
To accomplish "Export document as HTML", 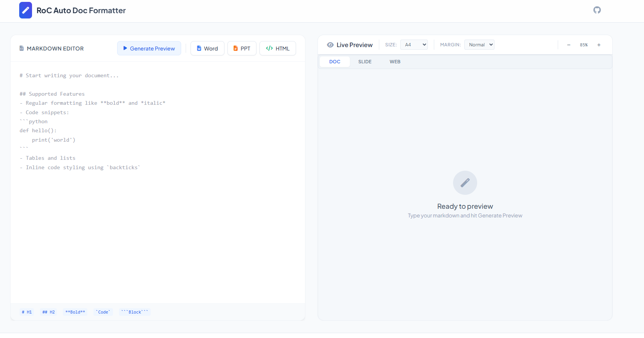I will (278, 48).
